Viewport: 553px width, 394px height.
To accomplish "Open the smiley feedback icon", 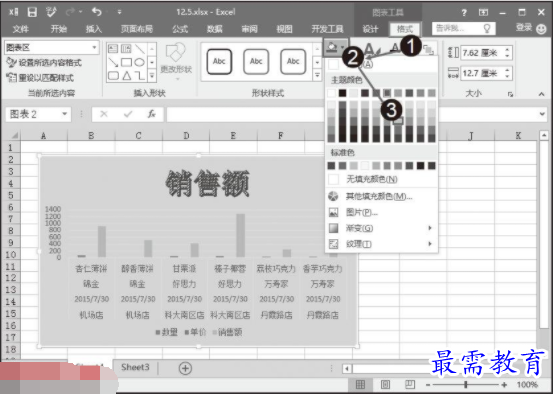I will tap(541, 29).
